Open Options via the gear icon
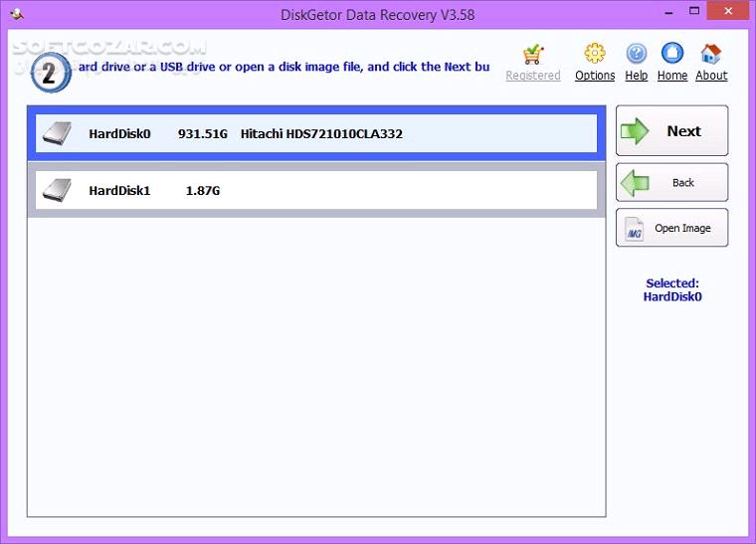 (x=595, y=53)
